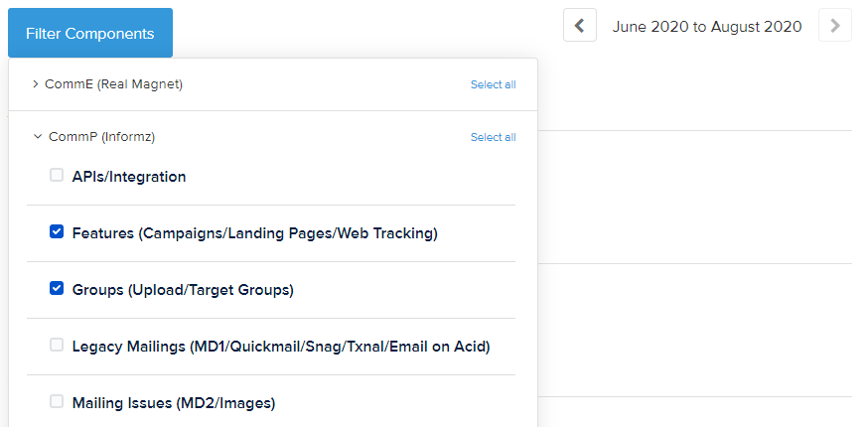The width and height of the screenshot is (868, 427).
Task: Select all for CommE (Real Magnet)
Action: (x=494, y=84)
